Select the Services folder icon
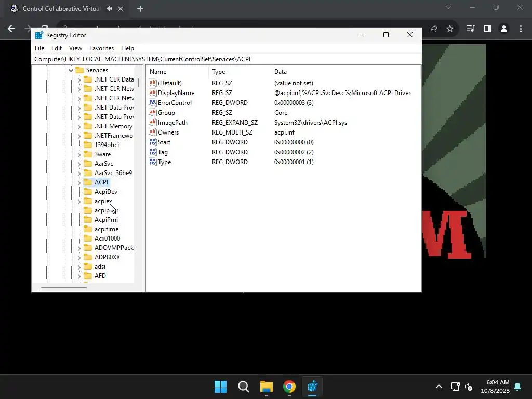Screen dimensions: 532x399 (x=79, y=70)
